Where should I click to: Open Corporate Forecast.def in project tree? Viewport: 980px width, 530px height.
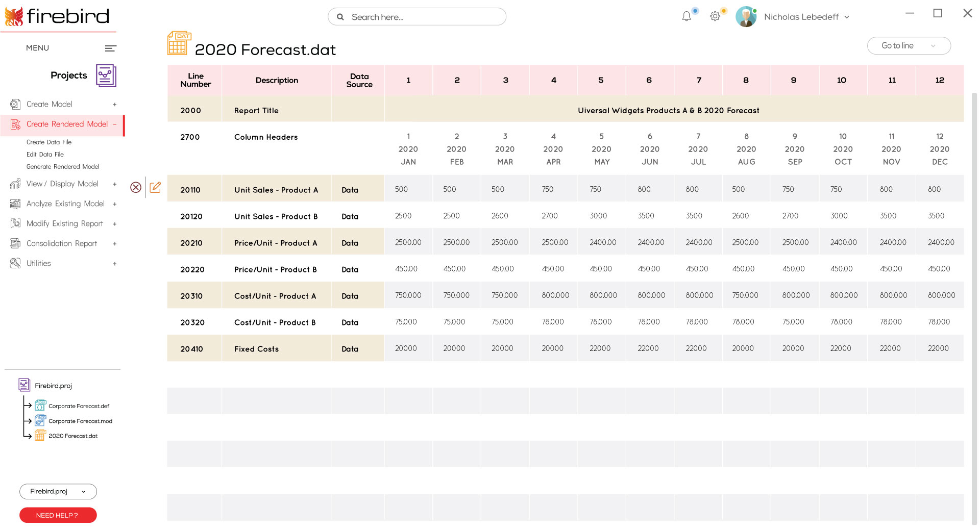79,406
